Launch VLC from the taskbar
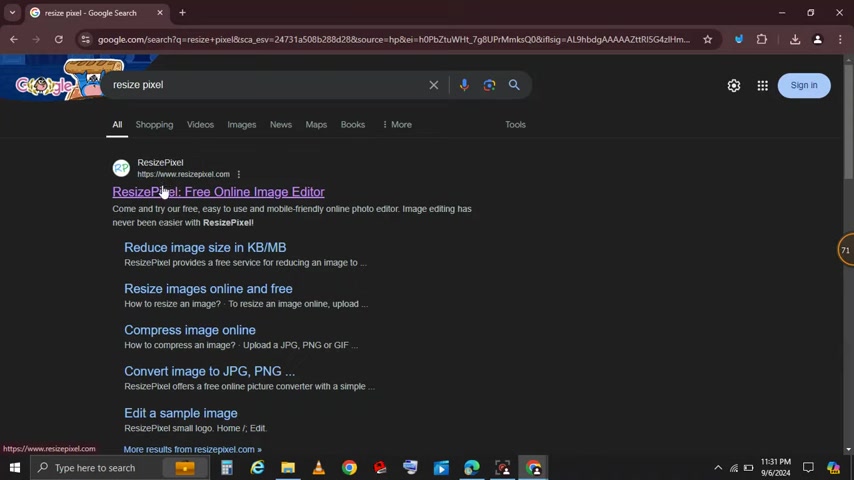This screenshot has width=854, height=480. coord(319,468)
